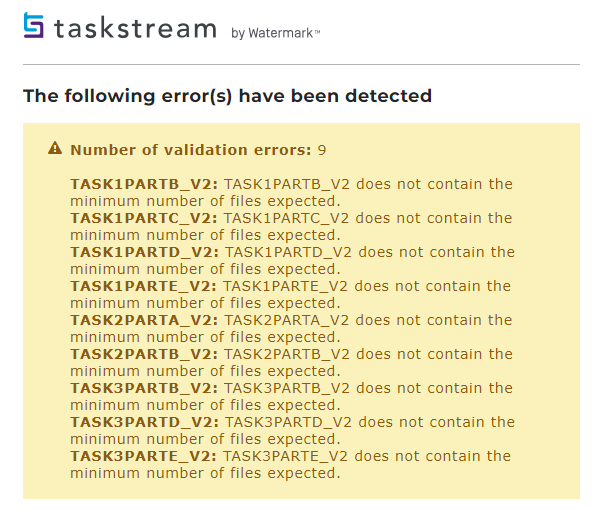Select the bold TASK1PARTC_V2 error label
Screen dimensions: 597x509
click(x=144, y=218)
